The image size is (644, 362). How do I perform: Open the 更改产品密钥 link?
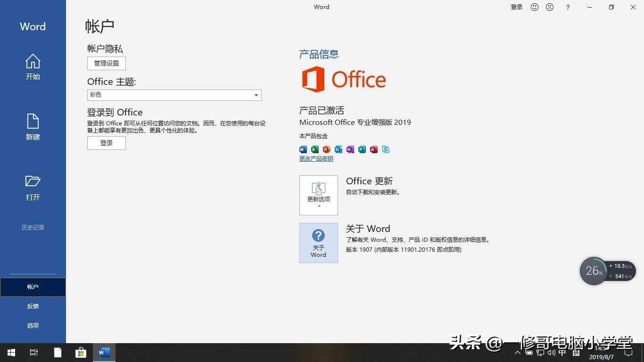pos(316,158)
